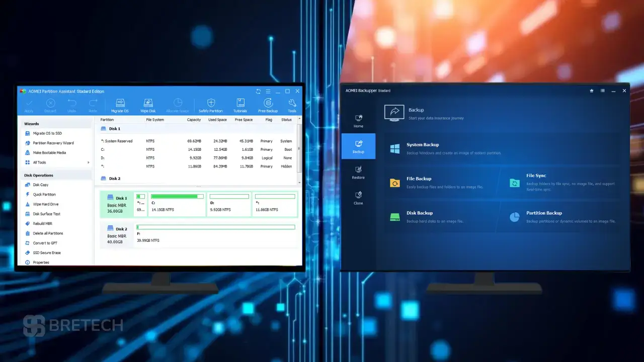Open Tutorials in Partition Assistant
The height and width of the screenshot is (362, 644).
(x=240, y=104)
